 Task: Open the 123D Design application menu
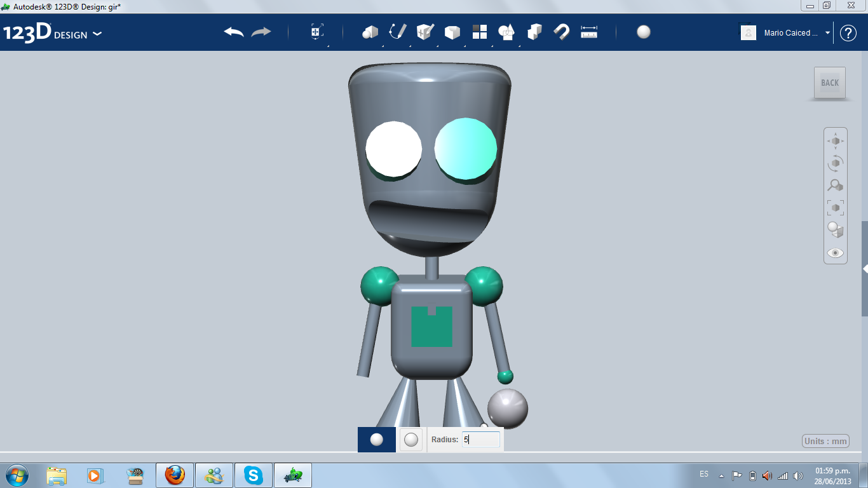coord(52,33)
